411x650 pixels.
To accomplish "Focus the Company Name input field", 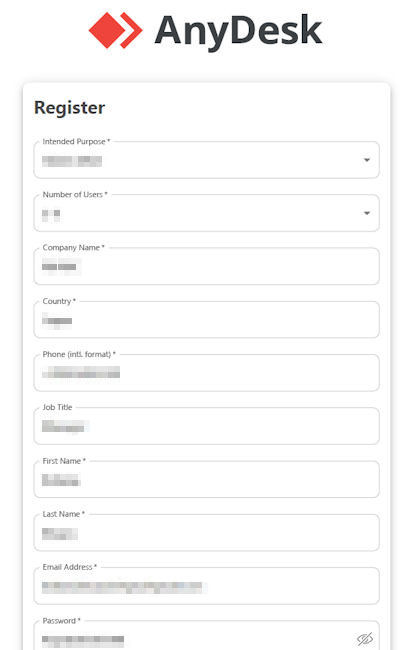I will 206,267.
